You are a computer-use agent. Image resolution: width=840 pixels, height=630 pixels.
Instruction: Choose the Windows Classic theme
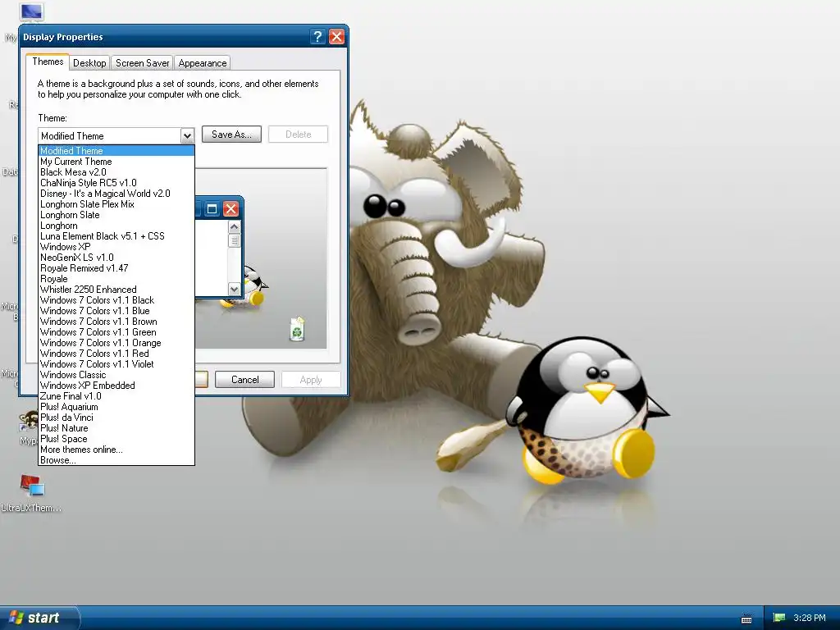click(116, 374)
